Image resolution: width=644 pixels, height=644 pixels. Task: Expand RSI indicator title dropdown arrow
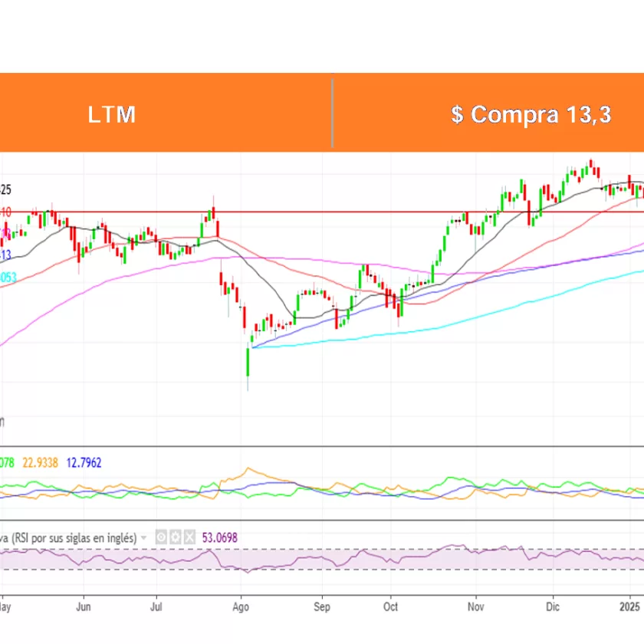143,537
